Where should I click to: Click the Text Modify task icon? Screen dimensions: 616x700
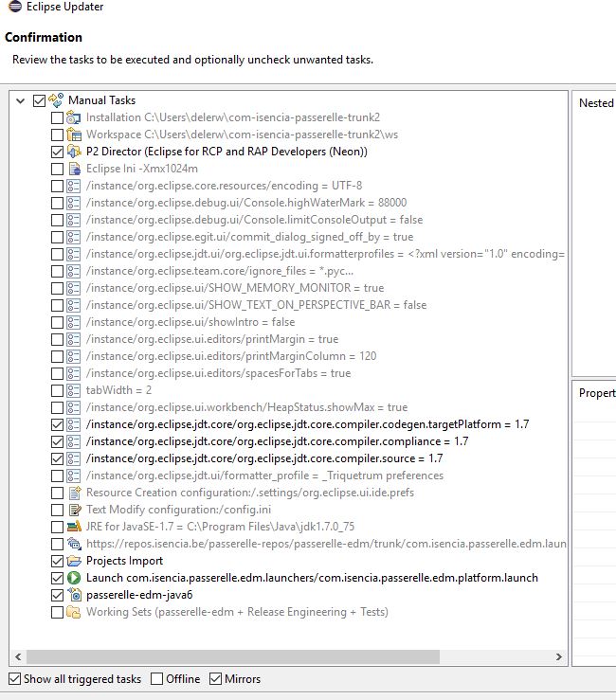(74, 510)
